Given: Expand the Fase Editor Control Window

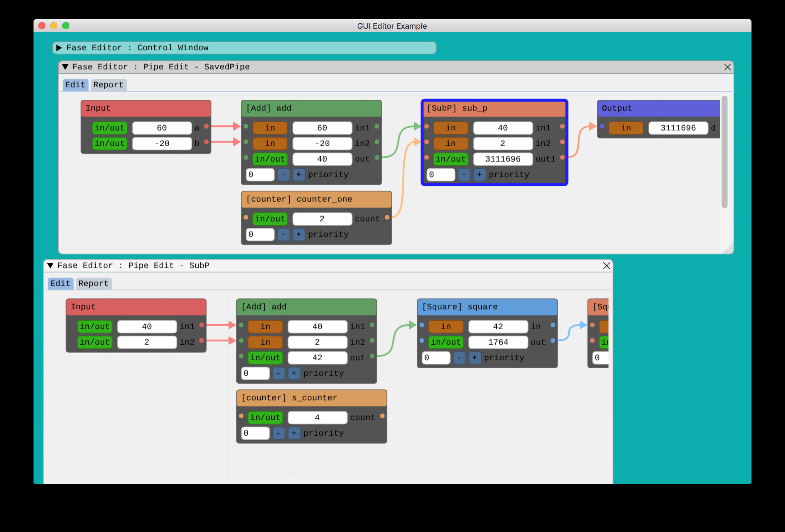Looking at the screenshot, I should [x=59, y=48].
